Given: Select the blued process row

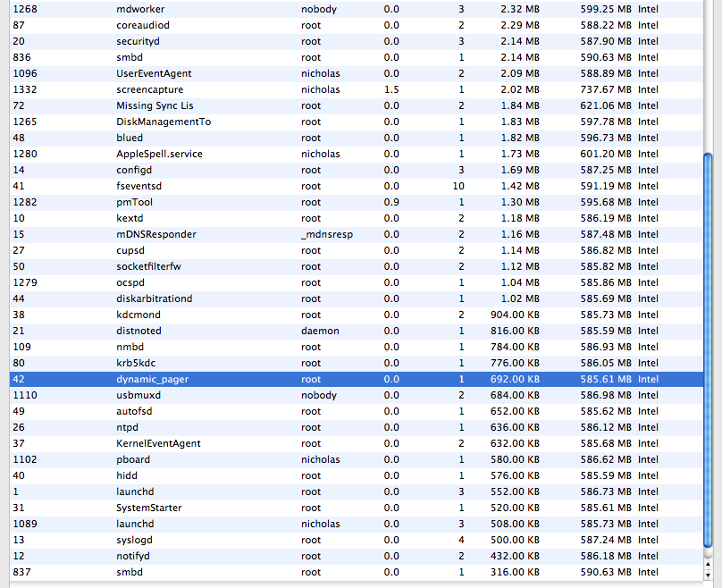Looking at the screenshot, I should click(357, 139).
